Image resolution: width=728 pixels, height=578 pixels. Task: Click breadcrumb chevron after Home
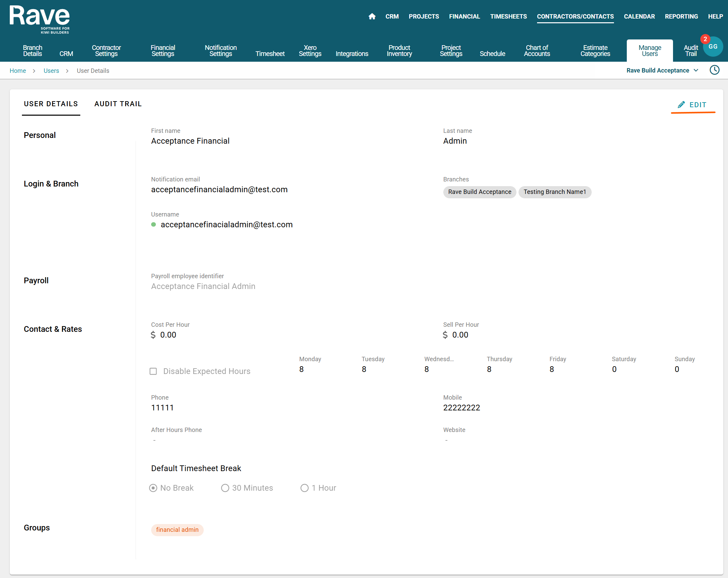[34, 71]
